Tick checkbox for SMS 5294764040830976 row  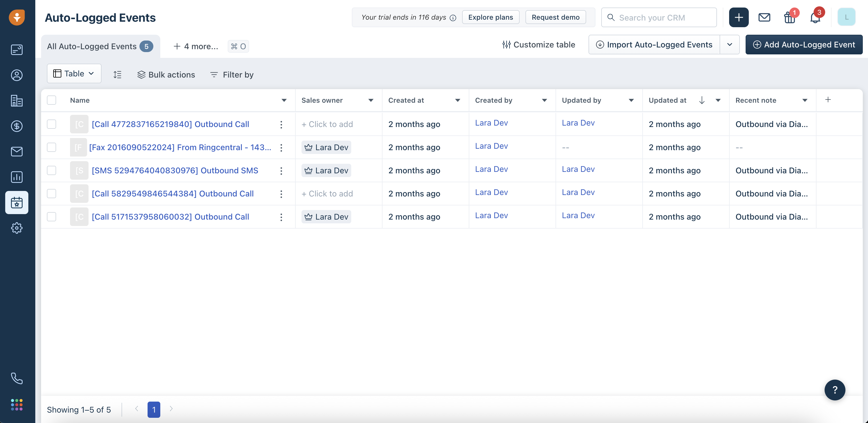[52, 170]
